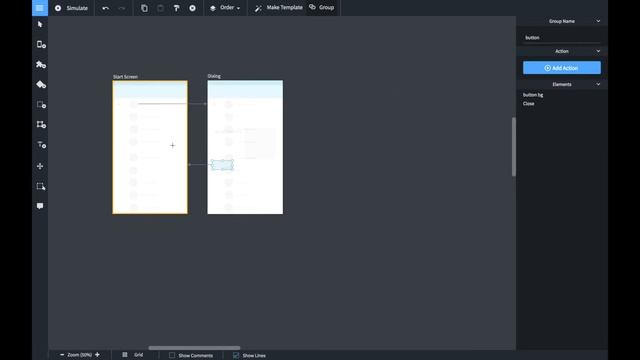Select the add text tool
The image size is (640, 360).
tap(41, 145)
